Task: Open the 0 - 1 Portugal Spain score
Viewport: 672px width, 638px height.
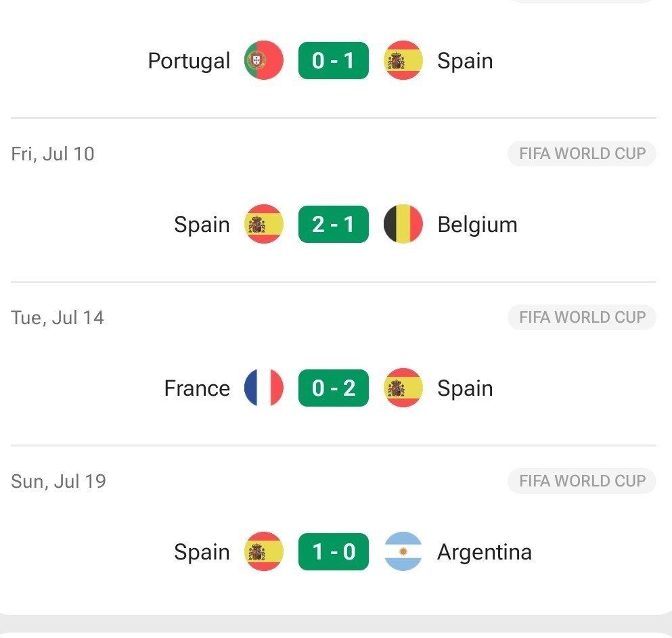Action: tap(334, 60)
